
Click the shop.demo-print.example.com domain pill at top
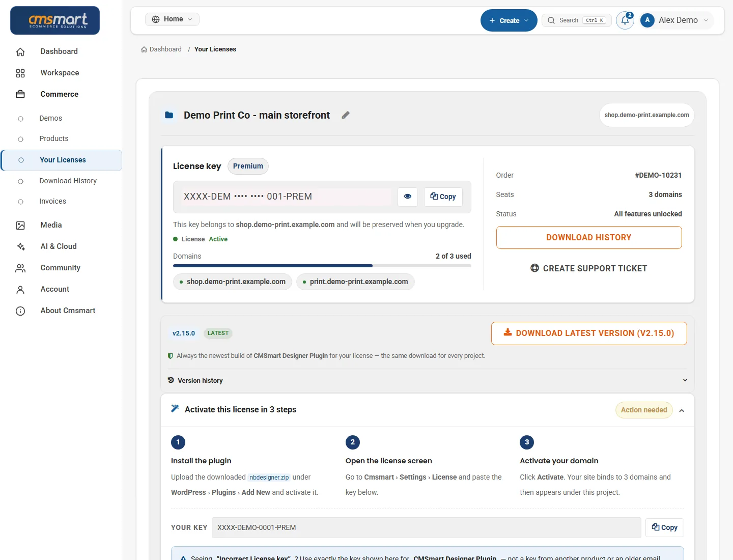(646, 115)
